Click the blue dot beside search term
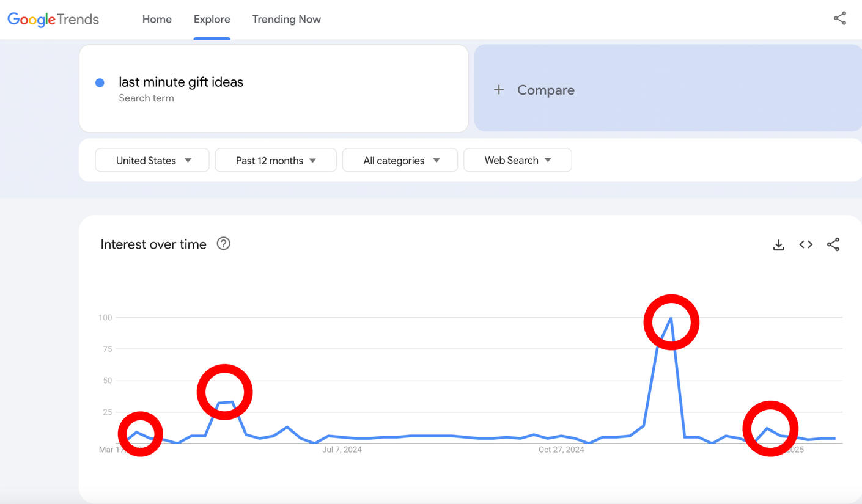Screen dimensions: 862x504 point(100,82)
